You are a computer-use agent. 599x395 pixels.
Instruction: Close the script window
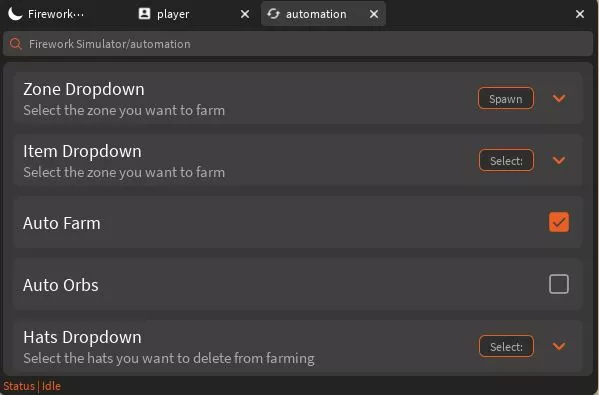580,15
